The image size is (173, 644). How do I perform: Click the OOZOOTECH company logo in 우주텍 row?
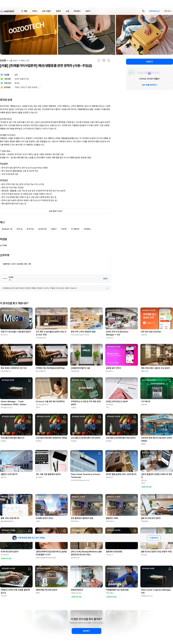(x=5, y=278)
